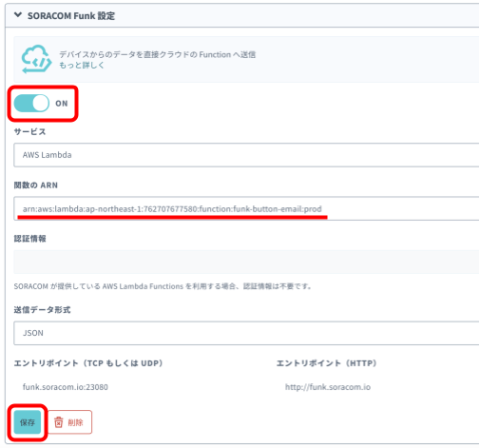
Task: Click the ON label next to switch
Action: (62, 104)
